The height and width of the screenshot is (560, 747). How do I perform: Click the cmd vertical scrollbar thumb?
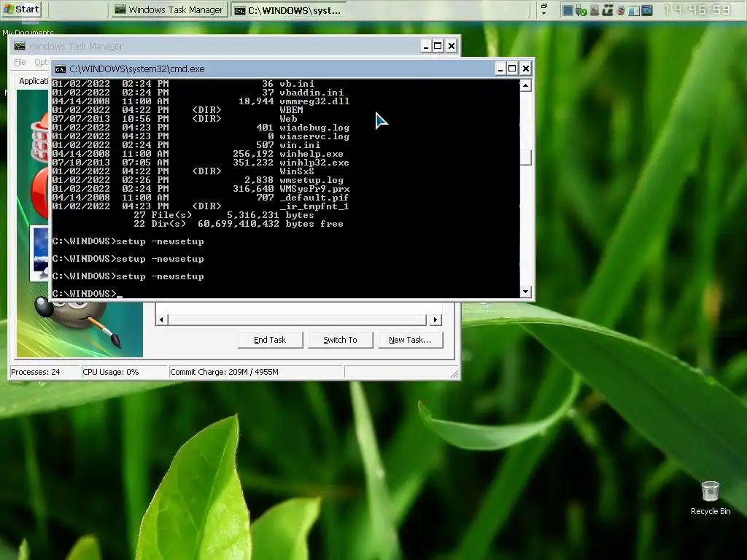tap(525, 157)
